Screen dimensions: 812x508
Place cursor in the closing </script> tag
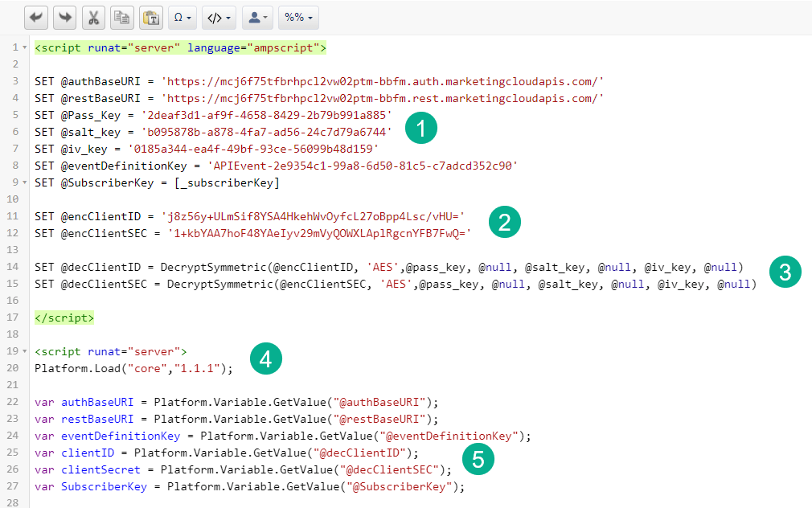[64, 318]
